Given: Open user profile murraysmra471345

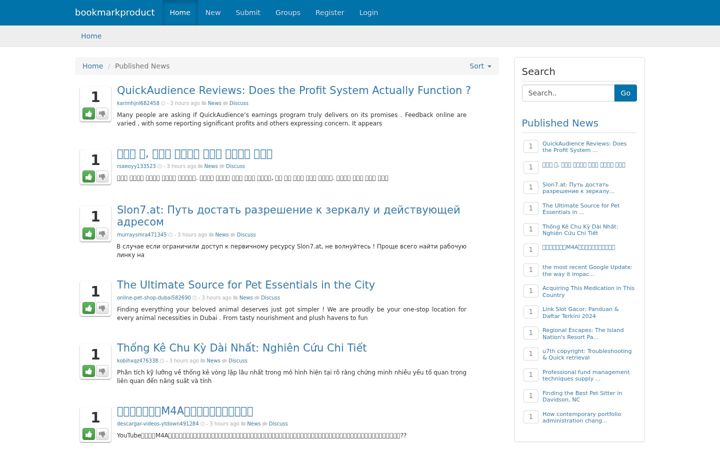Looking at the screenshot, I should point(141,235).
